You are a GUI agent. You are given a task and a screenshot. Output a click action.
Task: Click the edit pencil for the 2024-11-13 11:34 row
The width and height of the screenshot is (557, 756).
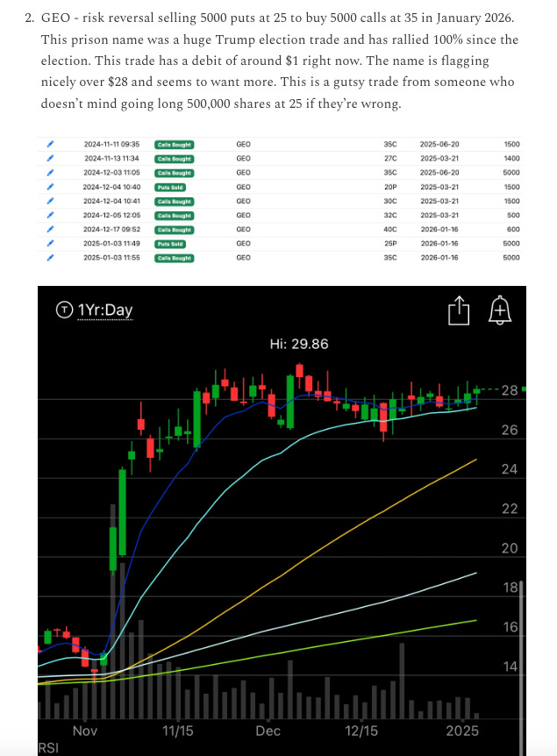[x=51, y=158]
